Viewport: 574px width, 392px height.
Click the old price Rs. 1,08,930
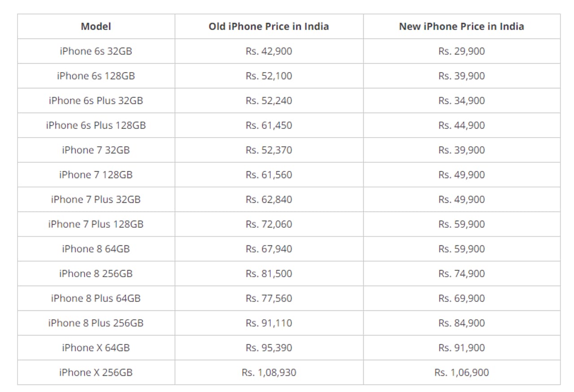[269, 372]
